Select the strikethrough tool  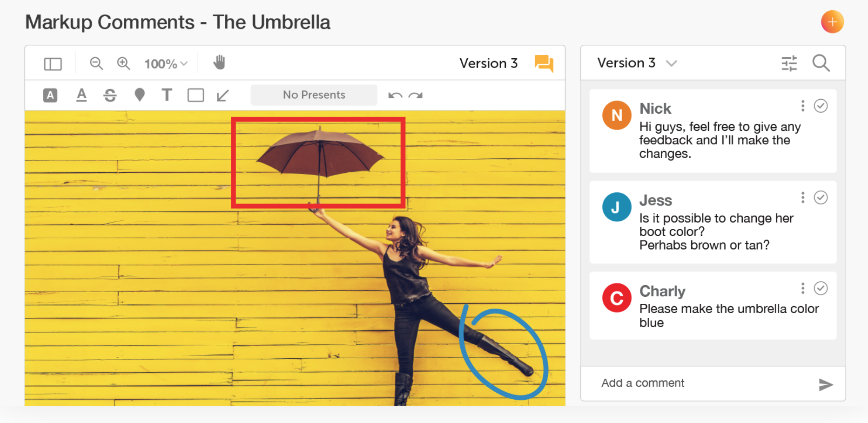(x=110, y=95)
